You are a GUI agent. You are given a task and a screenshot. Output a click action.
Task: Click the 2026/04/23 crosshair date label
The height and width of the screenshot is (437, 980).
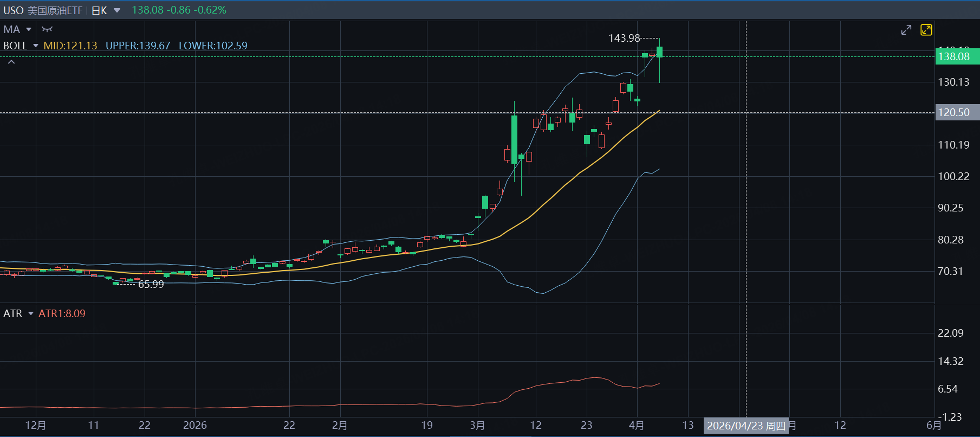[x=745, y=426]
